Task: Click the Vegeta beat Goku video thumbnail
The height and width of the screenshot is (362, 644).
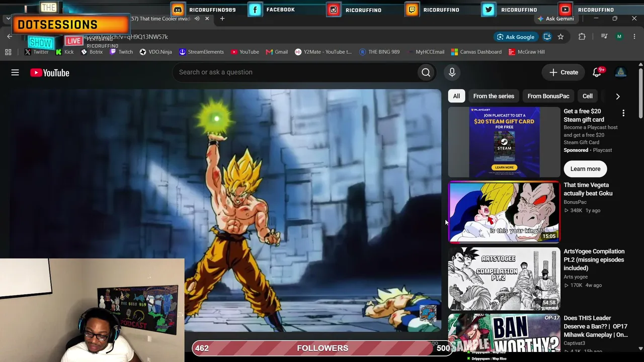Action: point(504,212)
